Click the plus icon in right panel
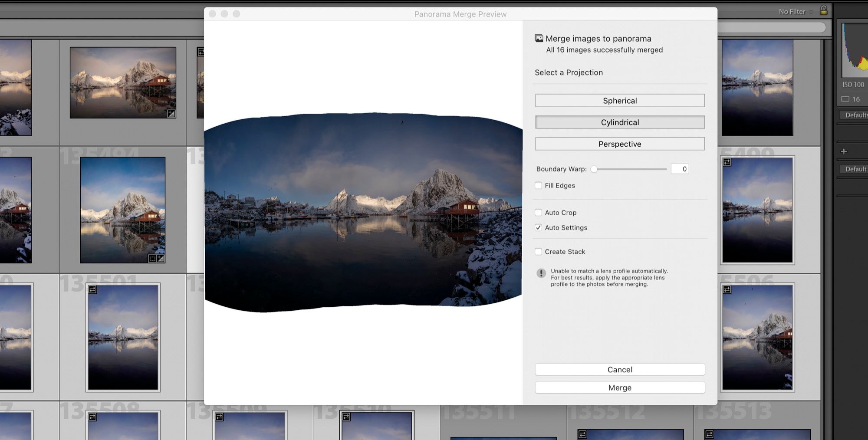This screenshot has width=868, height=440. pos(844,151)
